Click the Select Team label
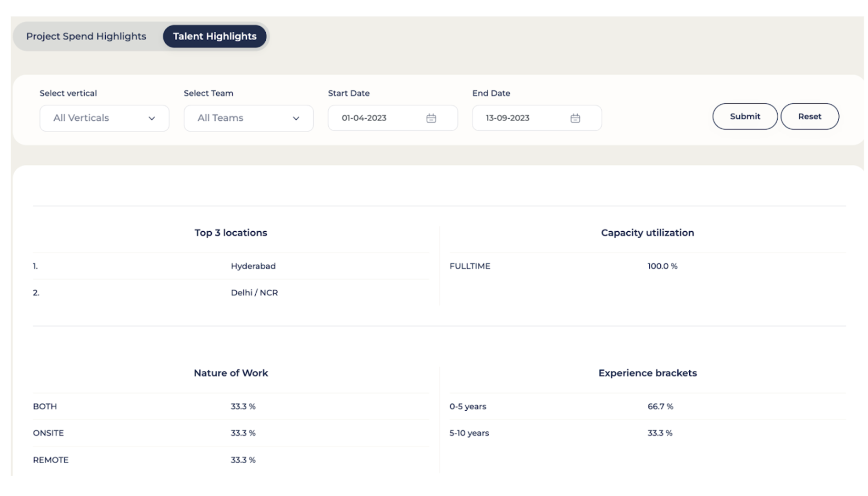Image resolution: width=868 pixels, height=496 pixels. point(208,93)
